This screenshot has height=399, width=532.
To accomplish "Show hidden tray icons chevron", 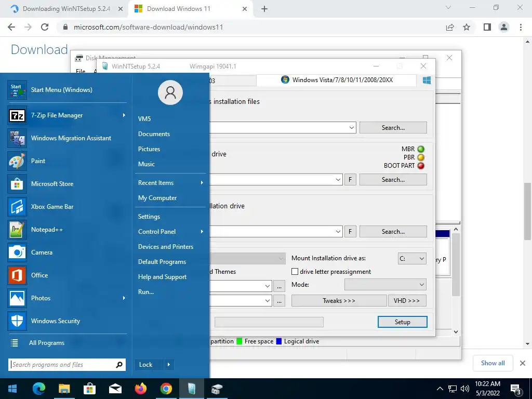I will tap(440, 389).
